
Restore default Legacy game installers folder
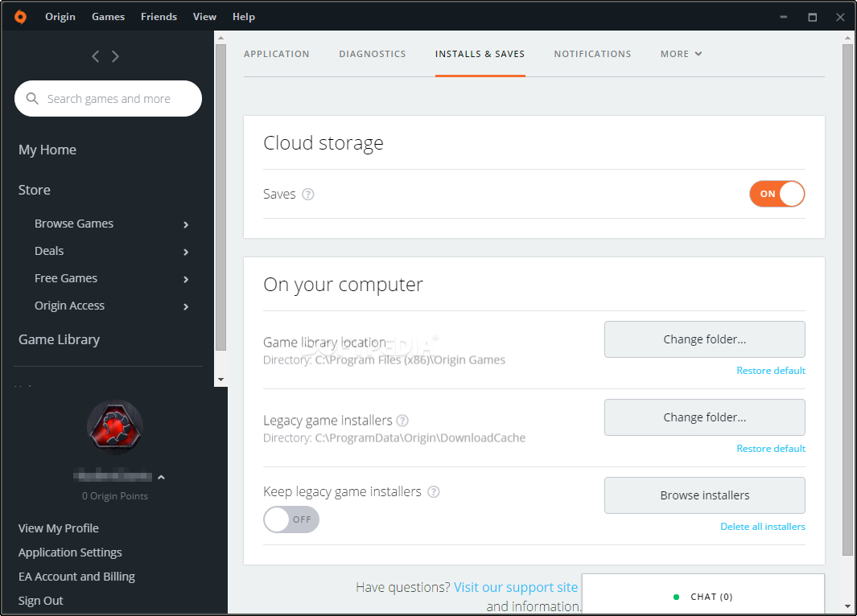771,449
